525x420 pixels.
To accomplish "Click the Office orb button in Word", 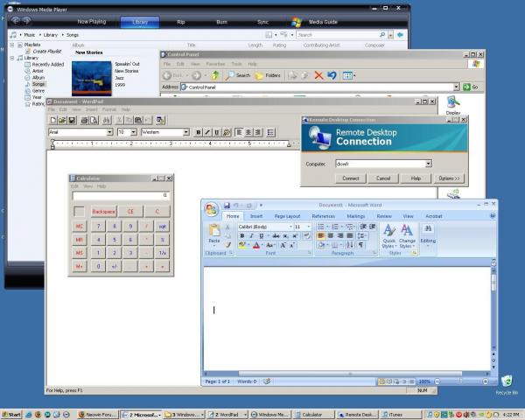I will click(x=211, y=209).
